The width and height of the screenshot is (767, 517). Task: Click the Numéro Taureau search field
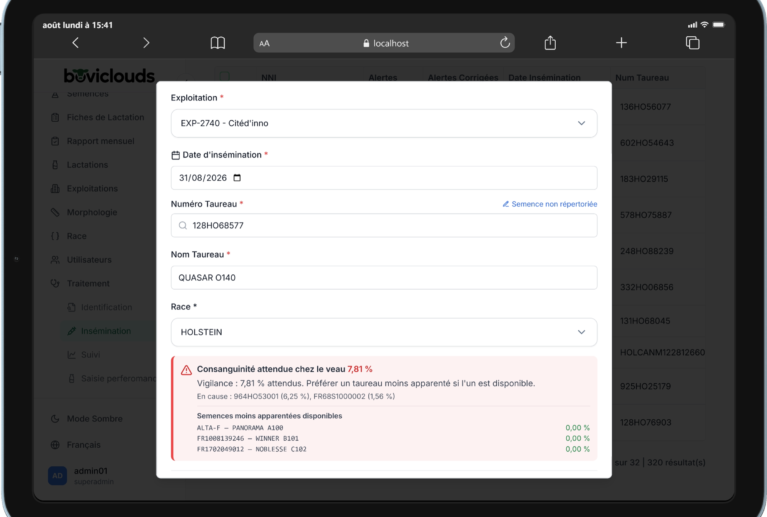384,225
